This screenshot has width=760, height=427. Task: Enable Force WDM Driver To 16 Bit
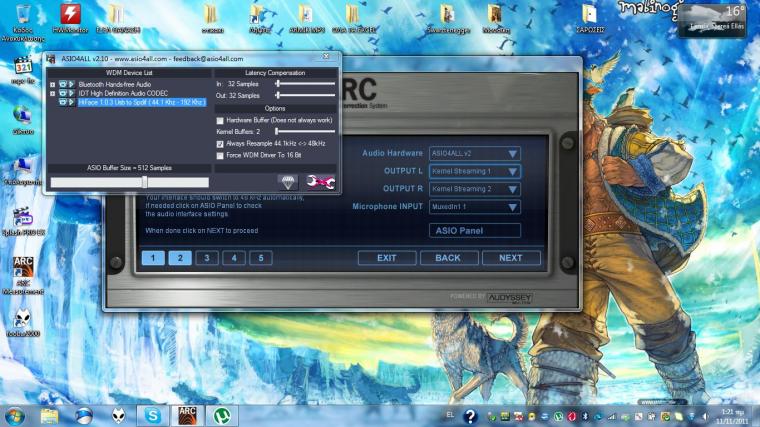pyautogui.click(x=220, y=155)
